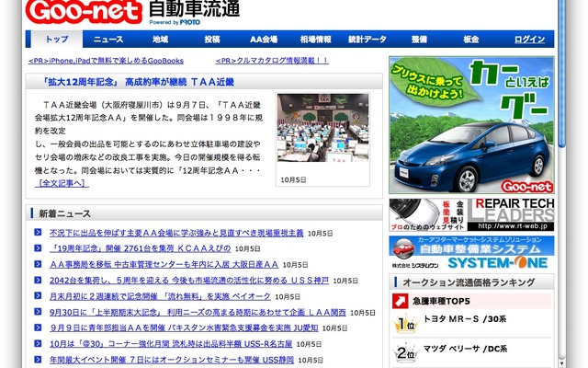Click the browser vertical scrollbar thumb
The height and width of the screenshot is (368, 588).
click(x=561, y=74)
